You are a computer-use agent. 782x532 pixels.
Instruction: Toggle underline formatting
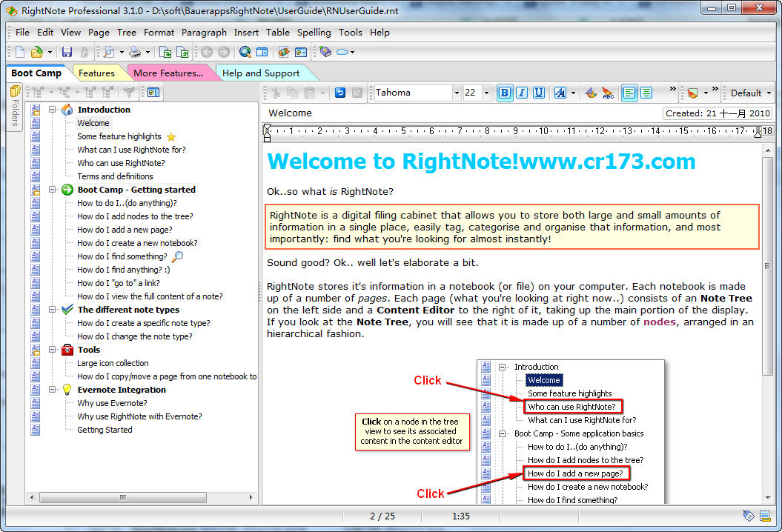point(539,93)
